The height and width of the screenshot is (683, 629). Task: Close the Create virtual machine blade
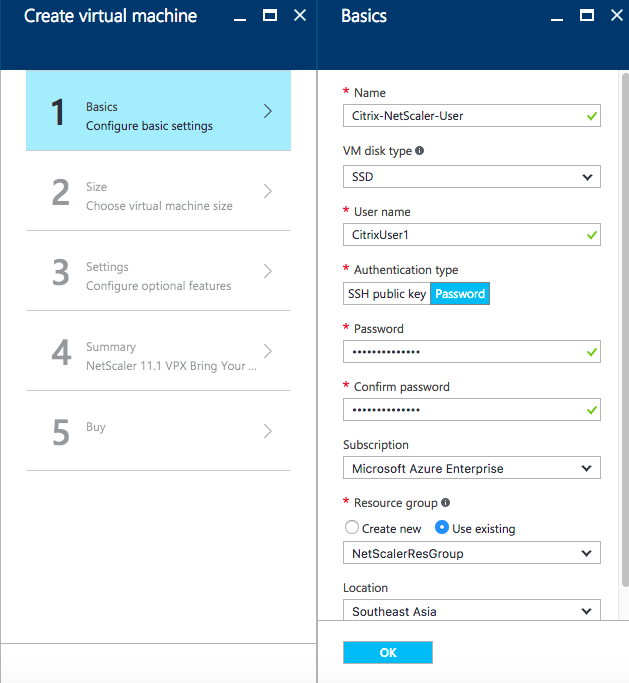(x=300, y=16)
